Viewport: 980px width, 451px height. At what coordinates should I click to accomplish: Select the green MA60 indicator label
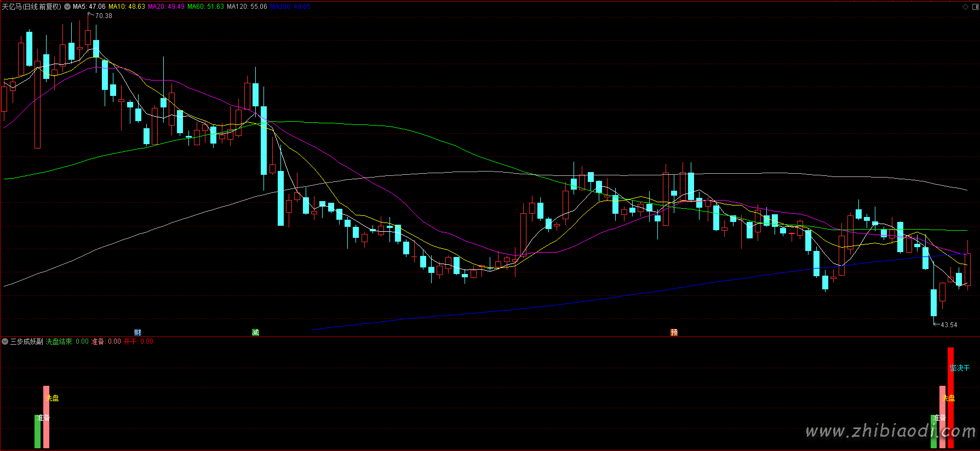[205, 7]
